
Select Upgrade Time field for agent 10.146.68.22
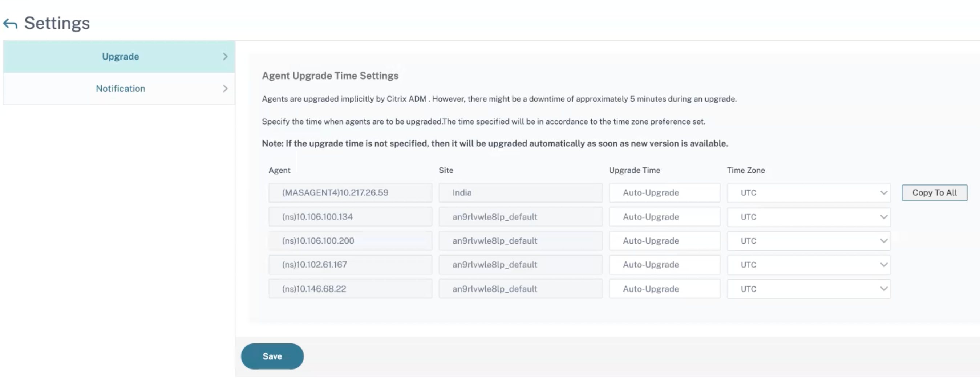click(665, 289)
